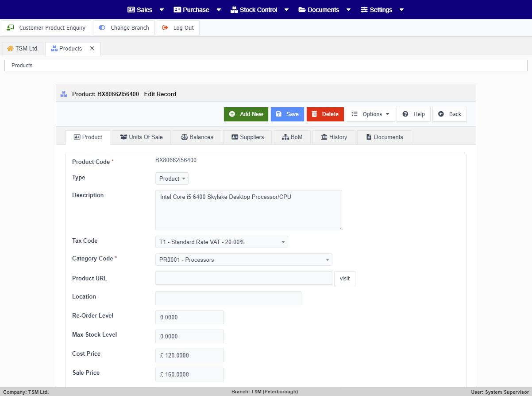Expand the Purchase menu arrow
This screenshot has width=532, height=396.
click(219, 10)
